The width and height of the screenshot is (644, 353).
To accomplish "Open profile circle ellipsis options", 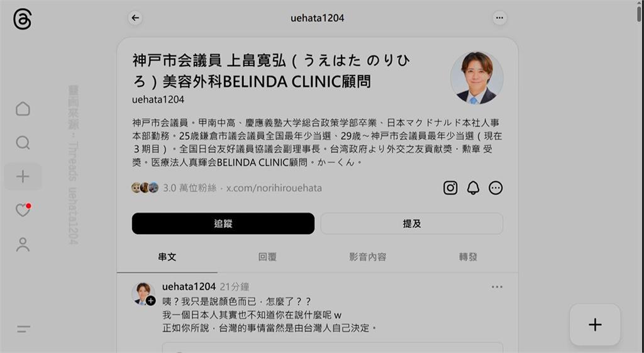I will 496,188.
